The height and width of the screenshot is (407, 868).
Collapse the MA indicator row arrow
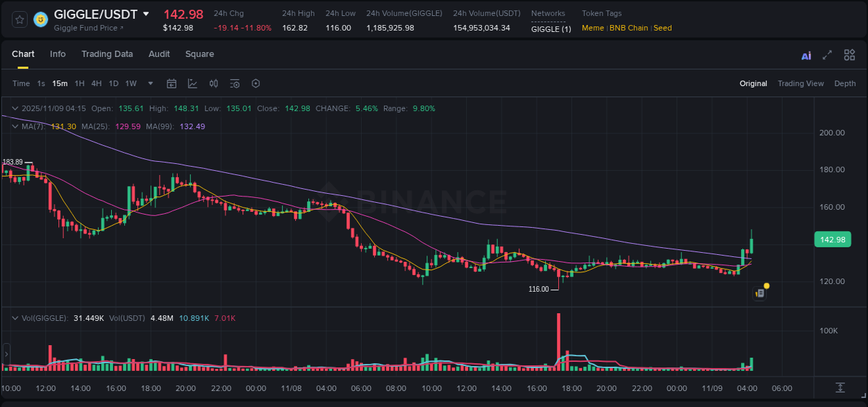pos(14,126)
